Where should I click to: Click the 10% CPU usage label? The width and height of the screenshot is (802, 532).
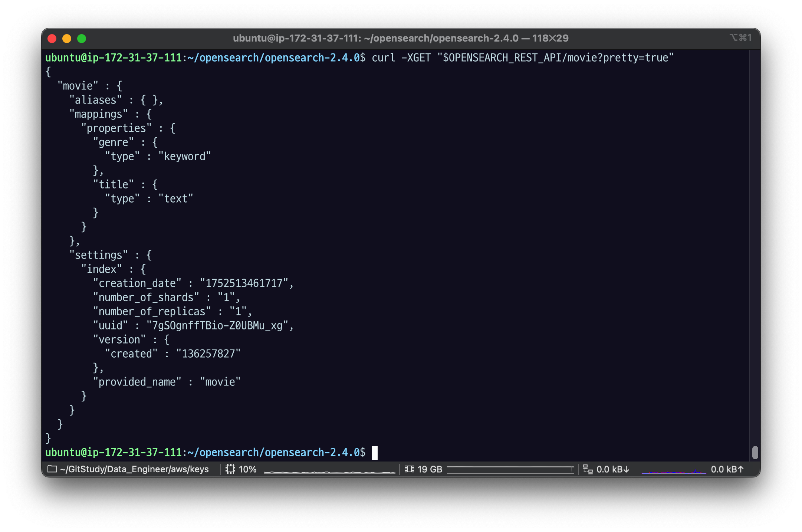point(248,469)
